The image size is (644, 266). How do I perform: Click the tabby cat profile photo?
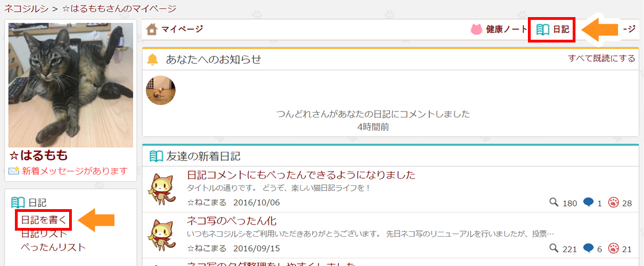click(x=71, y=85)
